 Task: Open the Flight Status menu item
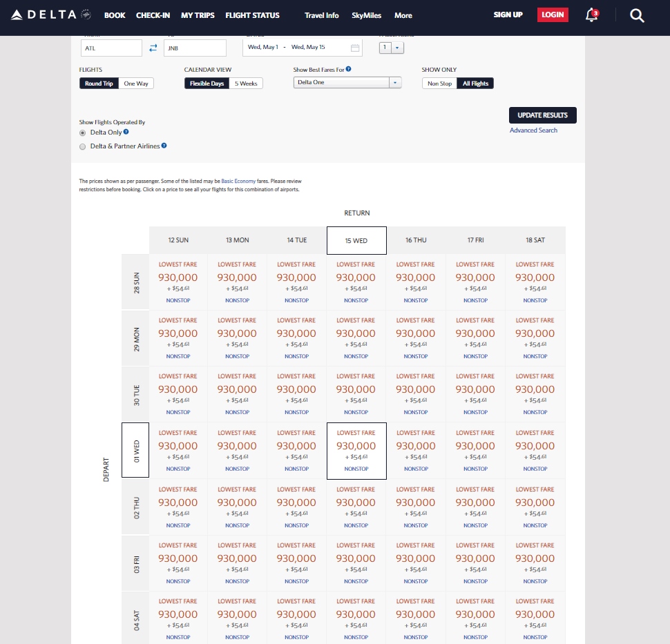coord(252,15)
